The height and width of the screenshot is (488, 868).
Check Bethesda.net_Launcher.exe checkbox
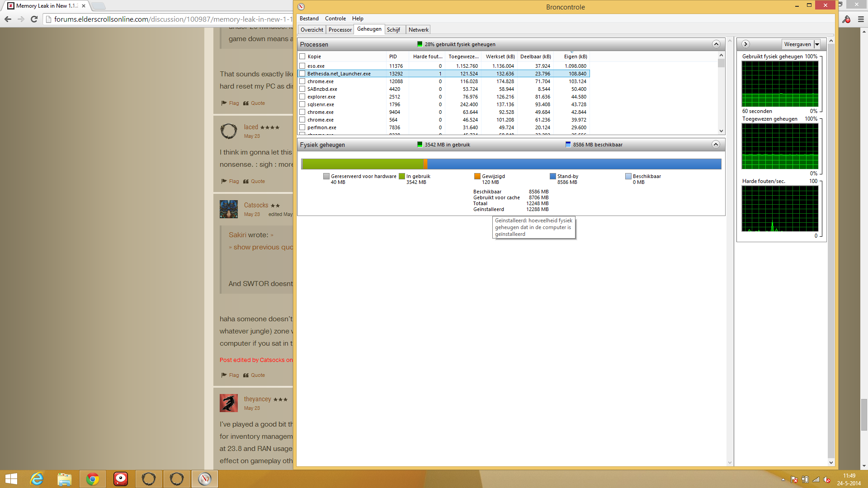click(302, 74)
